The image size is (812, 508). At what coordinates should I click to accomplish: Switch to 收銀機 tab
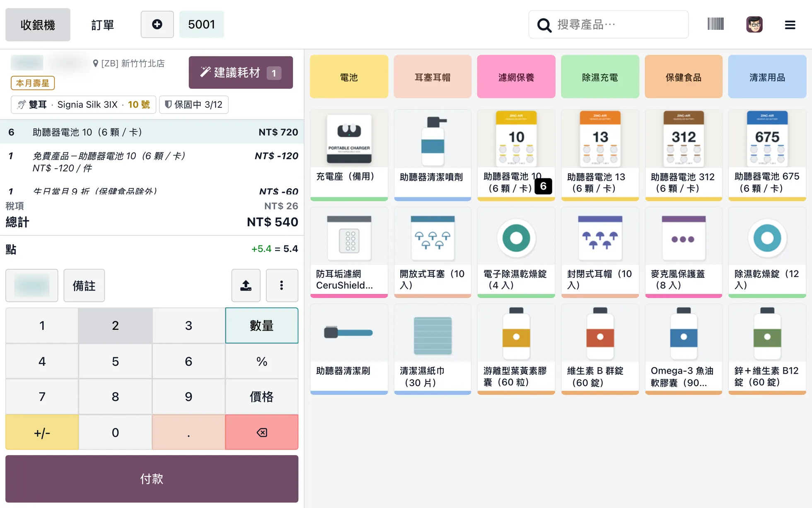point(38,24)
